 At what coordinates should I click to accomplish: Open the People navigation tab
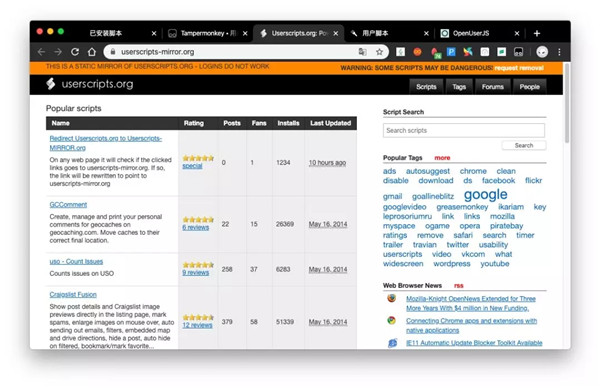point(530,87)
